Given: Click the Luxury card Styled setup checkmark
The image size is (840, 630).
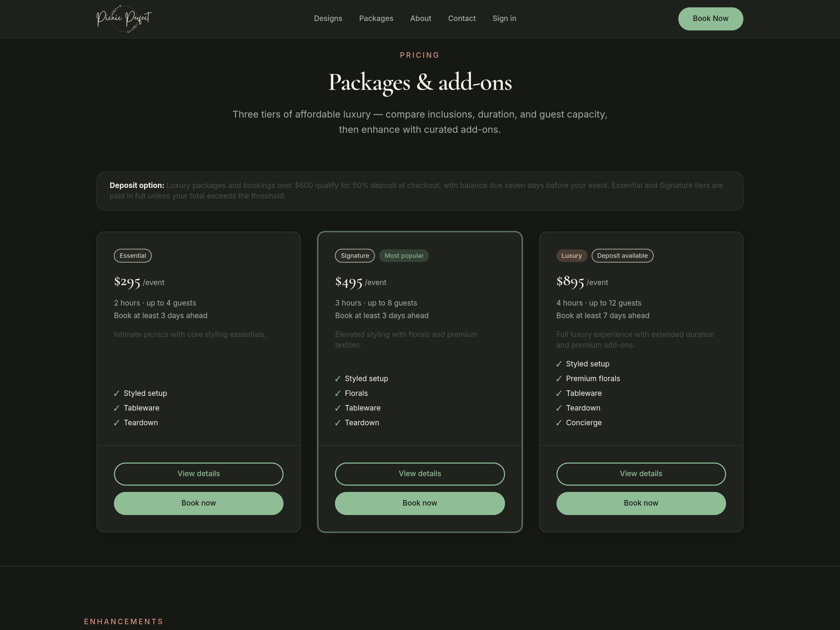Looking at the screenshot, I should (x=559, y=364).
